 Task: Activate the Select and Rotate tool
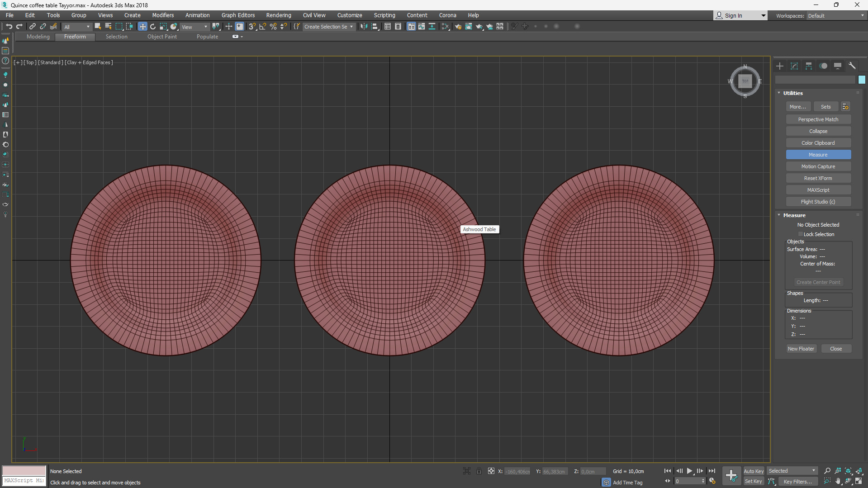tap(153, 27)
